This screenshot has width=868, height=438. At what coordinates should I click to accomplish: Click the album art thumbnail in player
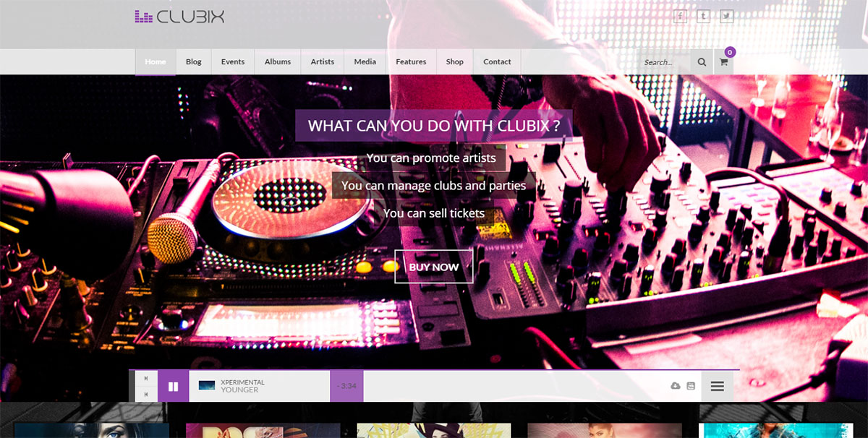click(207, 386)
